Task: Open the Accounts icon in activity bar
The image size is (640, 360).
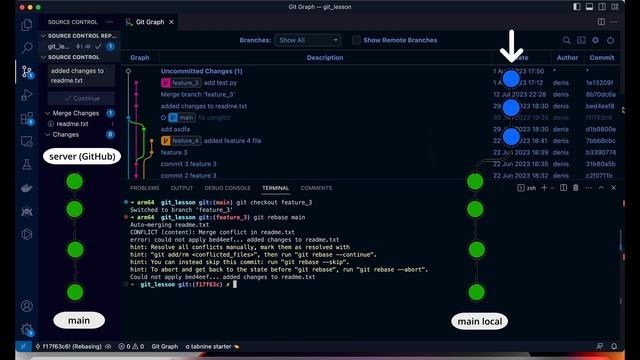Action: tap(27, 306)
